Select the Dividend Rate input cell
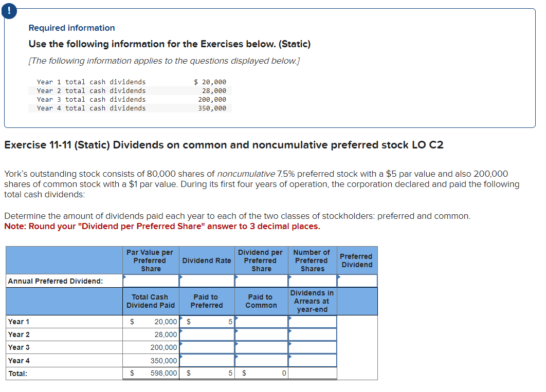 tap(207, 281)
